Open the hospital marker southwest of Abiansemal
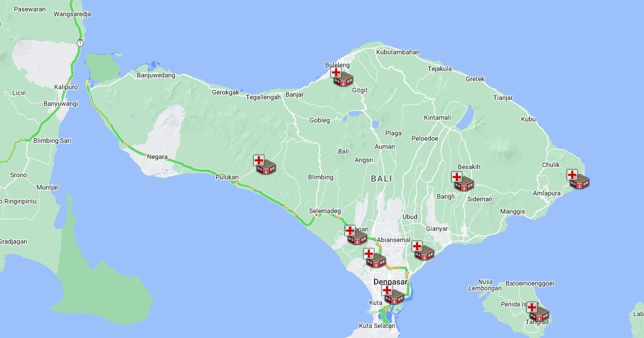Viewport: 644px width, 338px height. click(374, 259)
